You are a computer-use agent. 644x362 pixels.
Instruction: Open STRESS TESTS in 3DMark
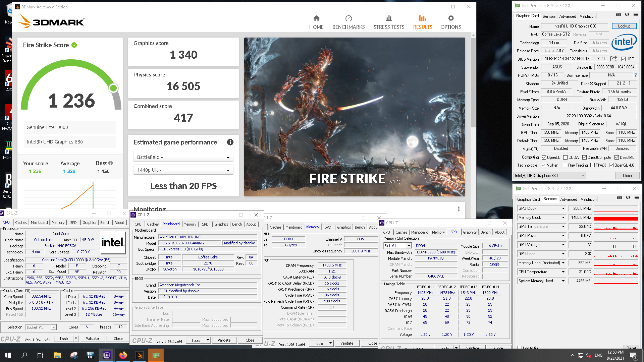click(x=389, y=22)
